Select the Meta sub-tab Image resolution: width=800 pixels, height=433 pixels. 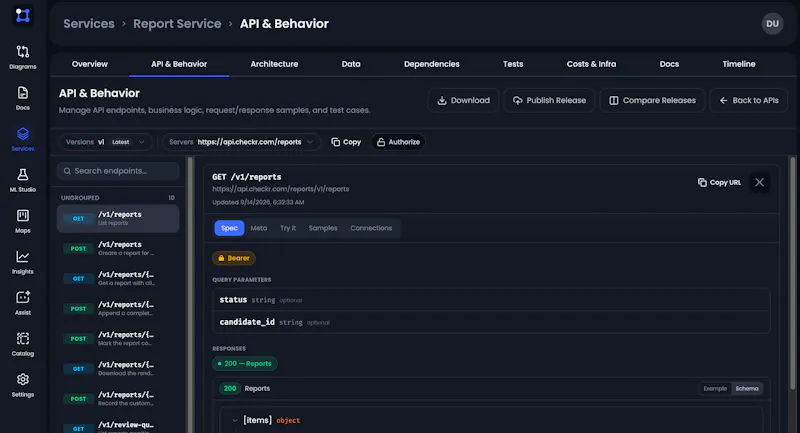(259, 228)
